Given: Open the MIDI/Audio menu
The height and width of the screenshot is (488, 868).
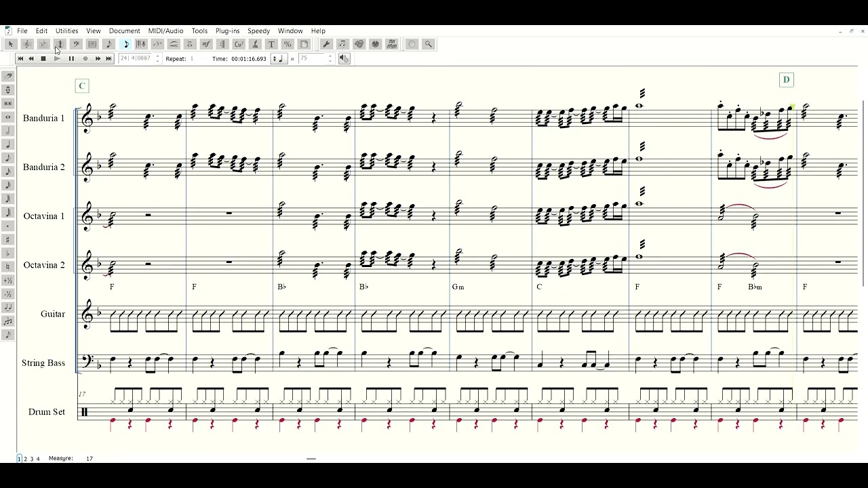Looking at the screenshot, I should 165,30.
